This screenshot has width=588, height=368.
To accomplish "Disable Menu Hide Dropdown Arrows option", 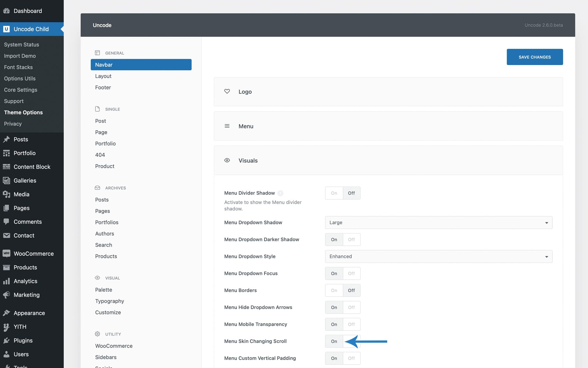I will [351, 307].
